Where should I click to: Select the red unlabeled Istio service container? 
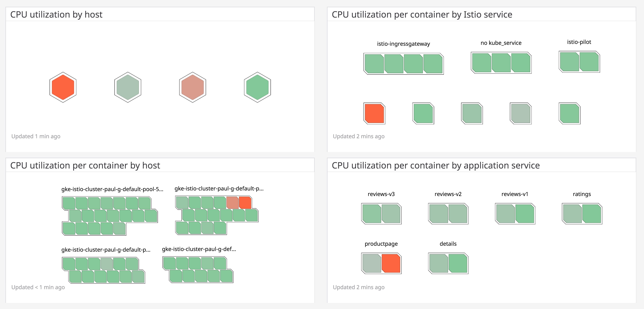374,114
